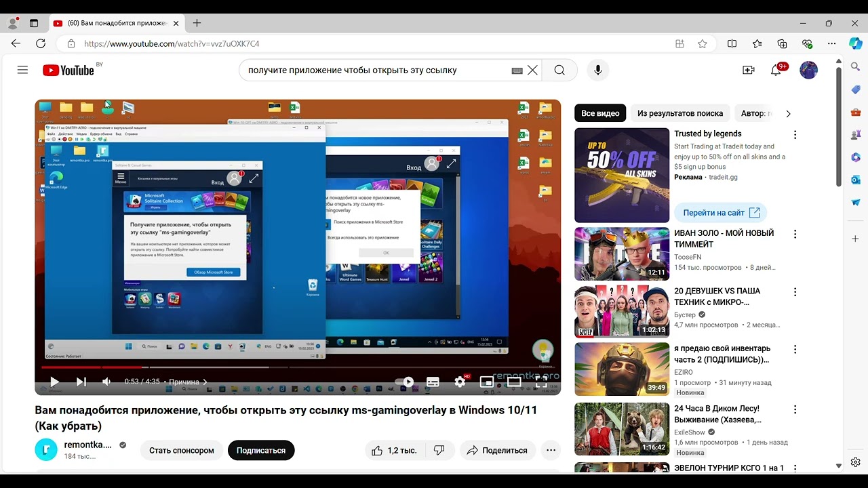The height and width of the screenshot is (488, 868).
Task: Select the 'Все видео' chip
Action: [600, 113]
